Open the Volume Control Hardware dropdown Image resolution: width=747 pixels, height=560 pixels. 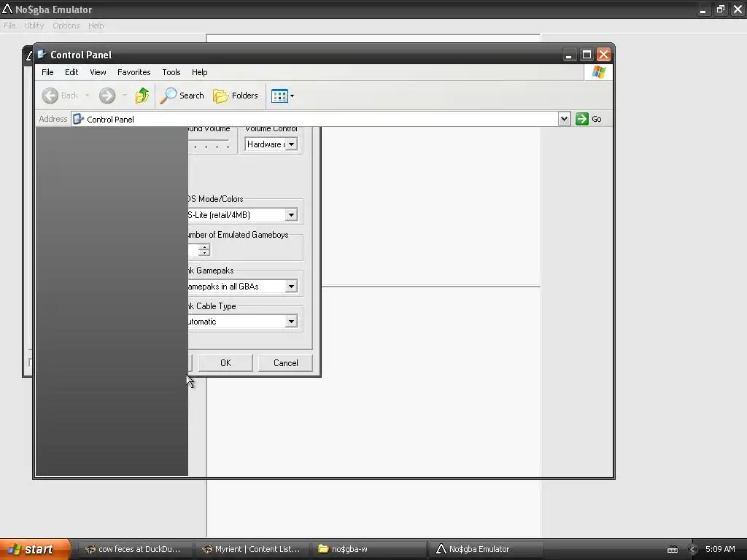click(271, 144)
